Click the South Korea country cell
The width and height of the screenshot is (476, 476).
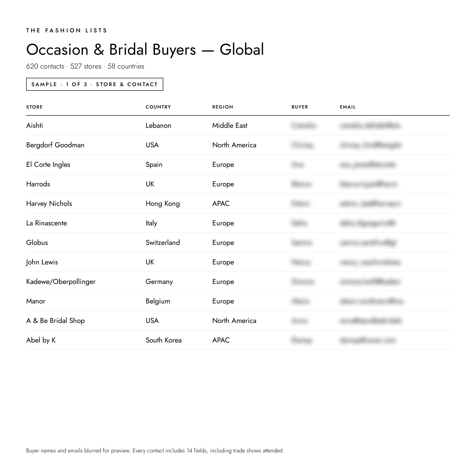coord(164,340)
